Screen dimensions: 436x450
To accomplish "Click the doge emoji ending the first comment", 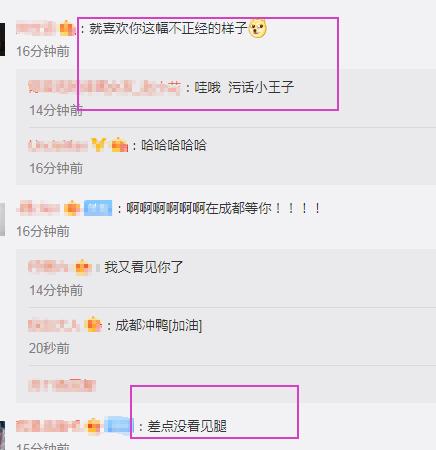I will 257,28.
